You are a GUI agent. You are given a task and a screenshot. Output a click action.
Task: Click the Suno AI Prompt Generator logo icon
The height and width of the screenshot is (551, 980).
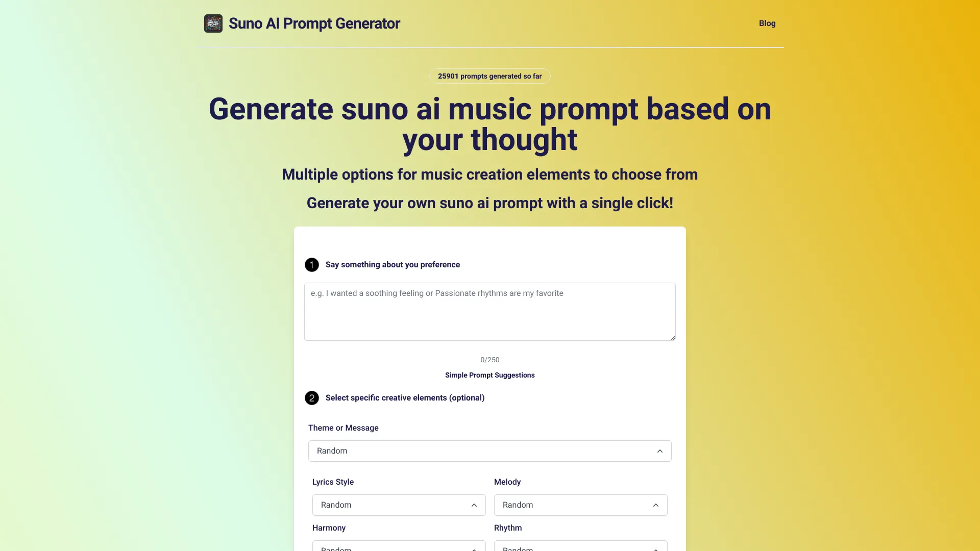coord(213,23)
